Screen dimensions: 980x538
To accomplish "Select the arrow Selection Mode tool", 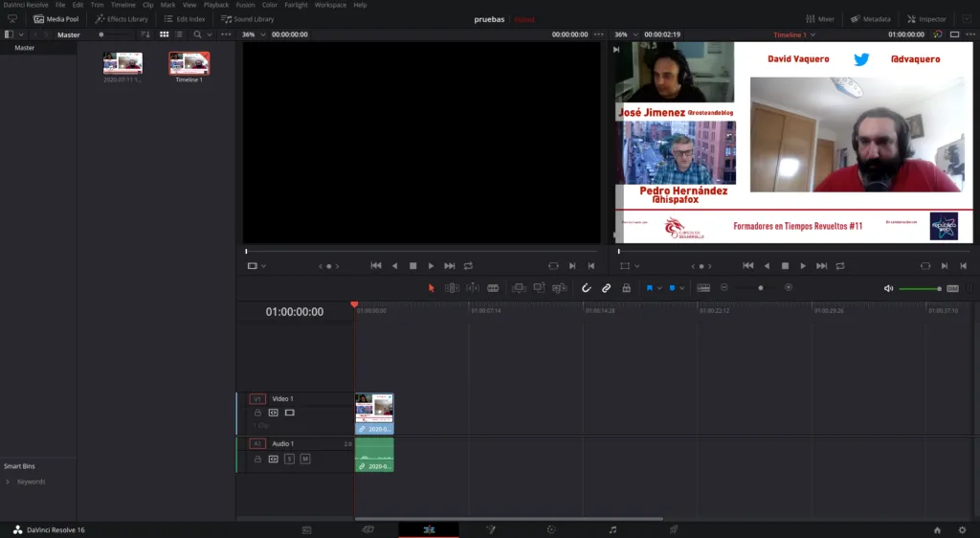I will click(x=431, y=288).
